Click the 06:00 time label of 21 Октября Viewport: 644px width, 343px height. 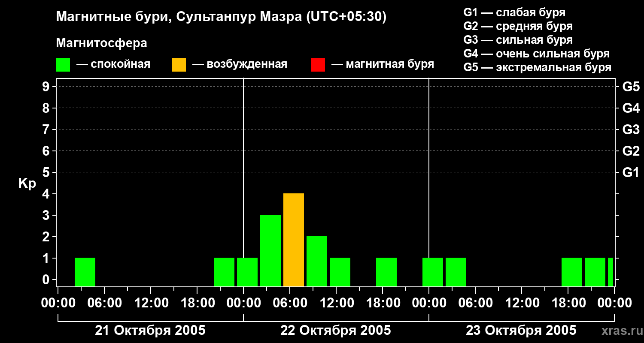[104, 303]
